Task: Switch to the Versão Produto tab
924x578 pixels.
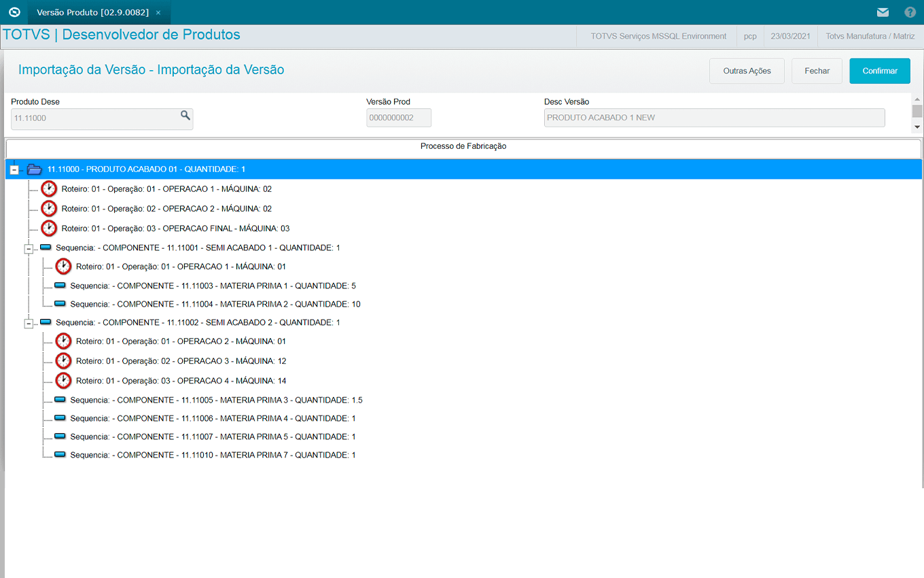Action: (92, 12)
